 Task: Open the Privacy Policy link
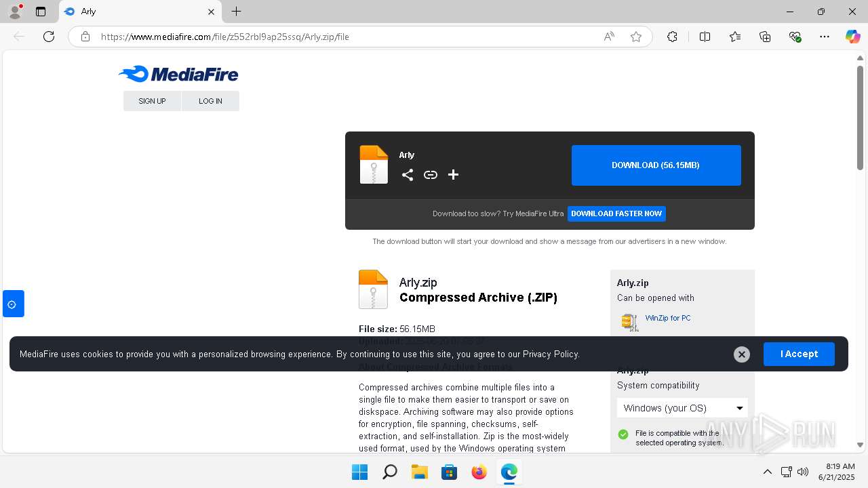click(551, 354)
